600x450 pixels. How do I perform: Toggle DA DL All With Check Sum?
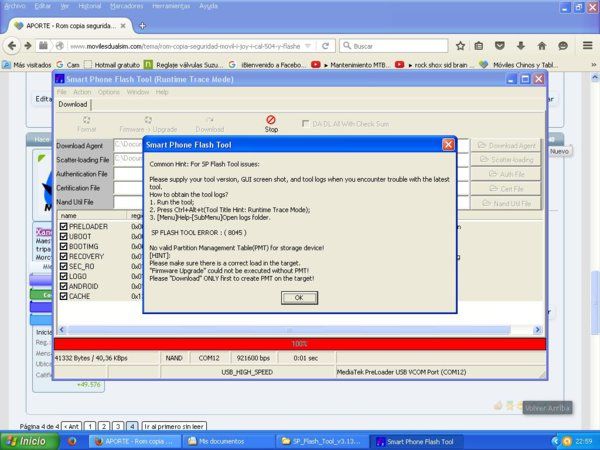(x=305, y=124)
